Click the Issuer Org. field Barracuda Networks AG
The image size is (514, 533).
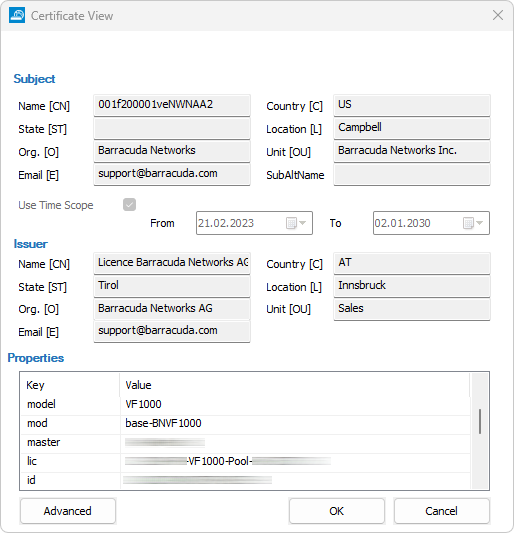click(x=172, y=309)
